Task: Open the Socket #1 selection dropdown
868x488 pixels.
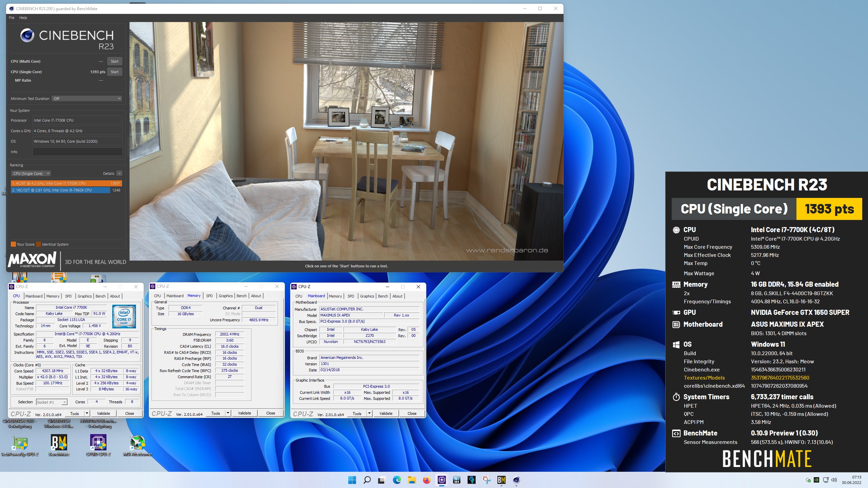Action: (x=52, y=402)
